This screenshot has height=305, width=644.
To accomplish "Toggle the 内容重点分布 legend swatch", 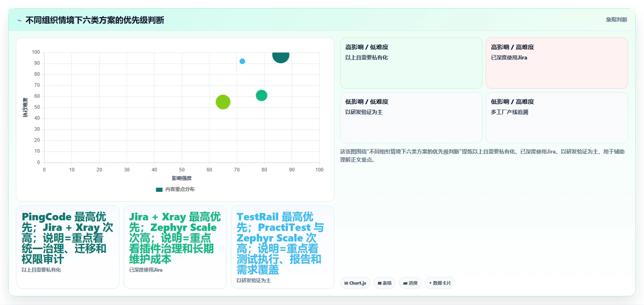I will coord(159,189).
